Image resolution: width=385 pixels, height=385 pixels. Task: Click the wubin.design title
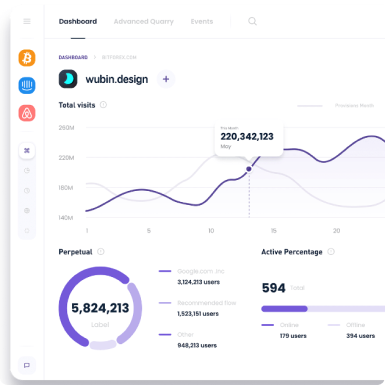pyautogui.click(x=117, y=79)
